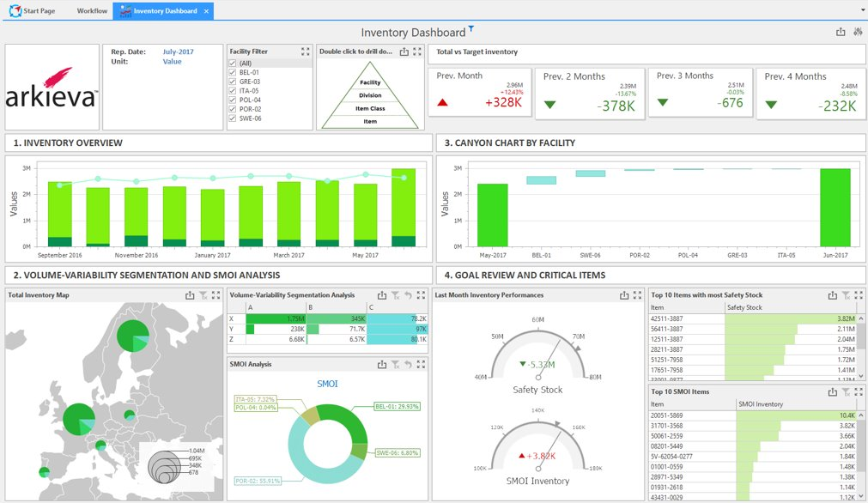Maximize Last Month Inventory Performances panel

[637, 295]
